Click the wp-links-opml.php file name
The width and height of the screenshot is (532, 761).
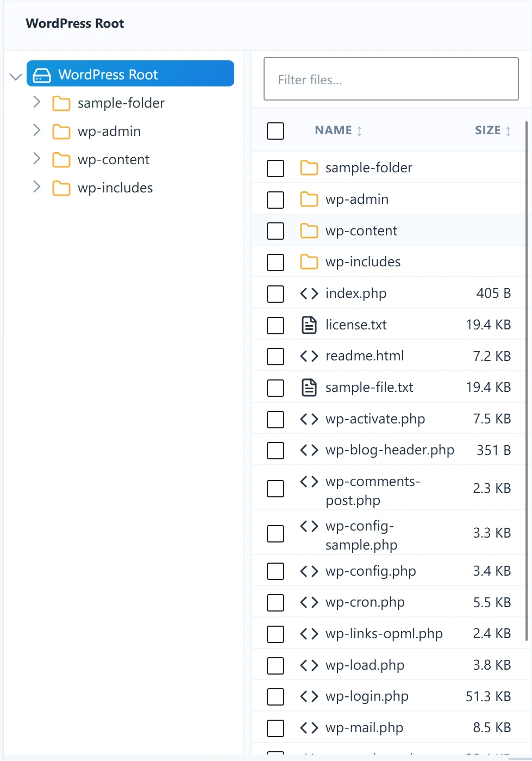(x=384, y=634)
